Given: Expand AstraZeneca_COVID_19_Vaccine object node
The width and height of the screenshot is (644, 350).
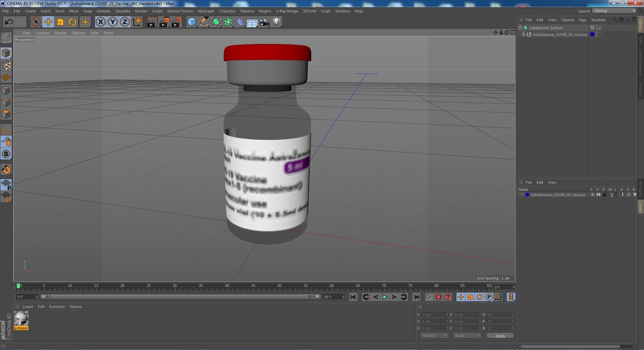Looking at the screenshot, I should 524,35.
